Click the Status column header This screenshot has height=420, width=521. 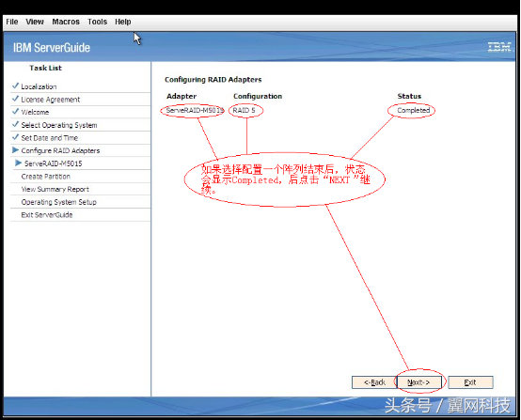click(409, 96)
